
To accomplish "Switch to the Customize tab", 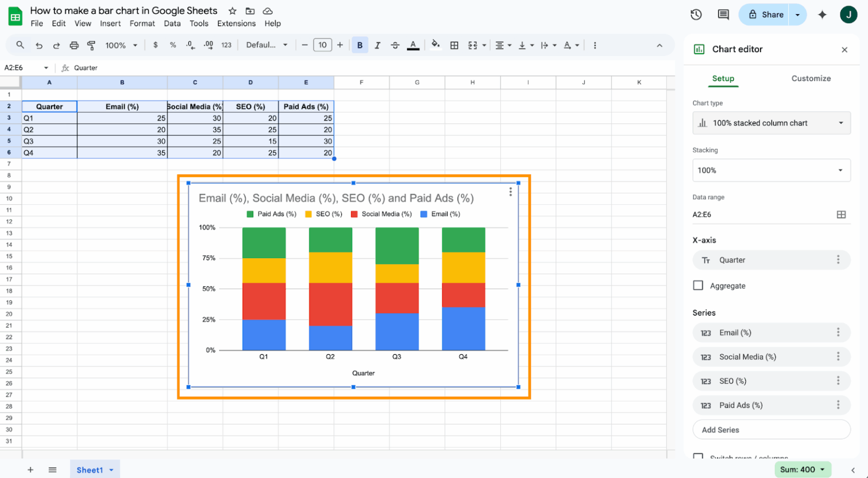I will [x=811, y=79].
